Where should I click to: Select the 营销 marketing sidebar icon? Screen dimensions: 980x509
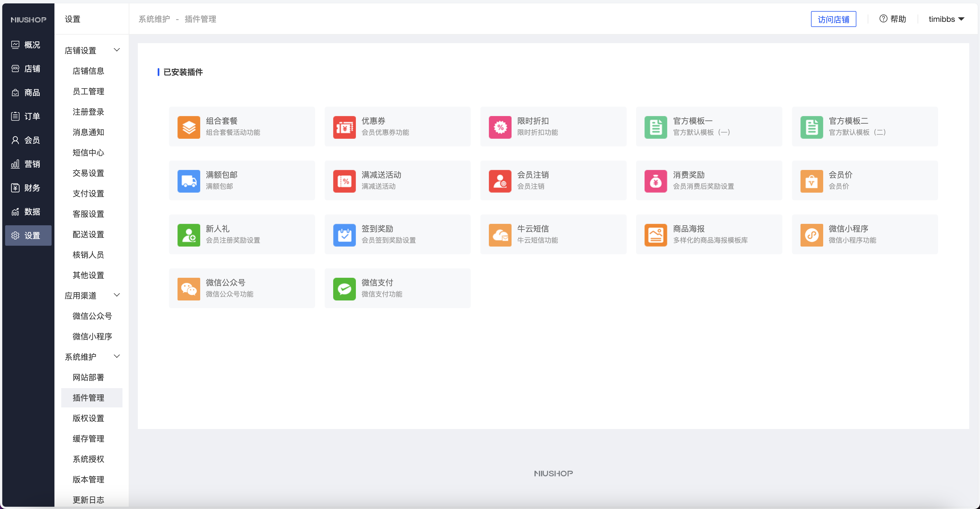(15, 164)
